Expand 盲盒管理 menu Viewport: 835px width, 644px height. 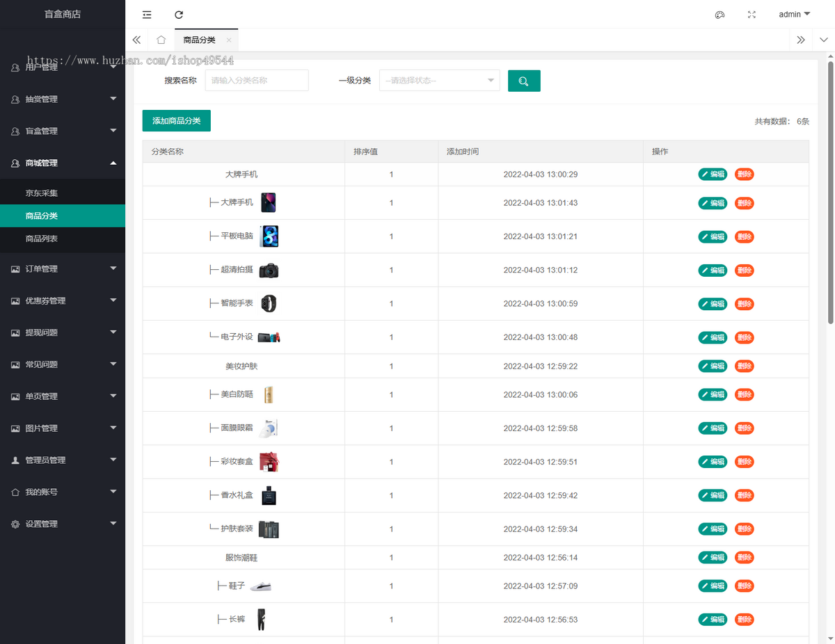click(63, 131)
